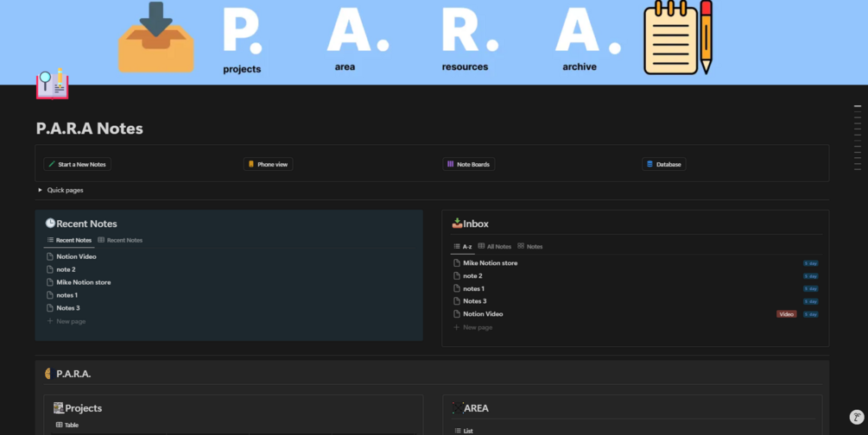Click page icon of Notion Video in Recent Notes

(50, 257)
